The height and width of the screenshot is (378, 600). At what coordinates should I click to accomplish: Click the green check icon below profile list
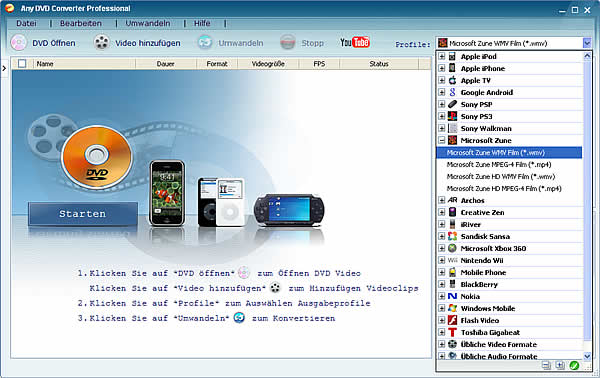[x=574, y=365]
